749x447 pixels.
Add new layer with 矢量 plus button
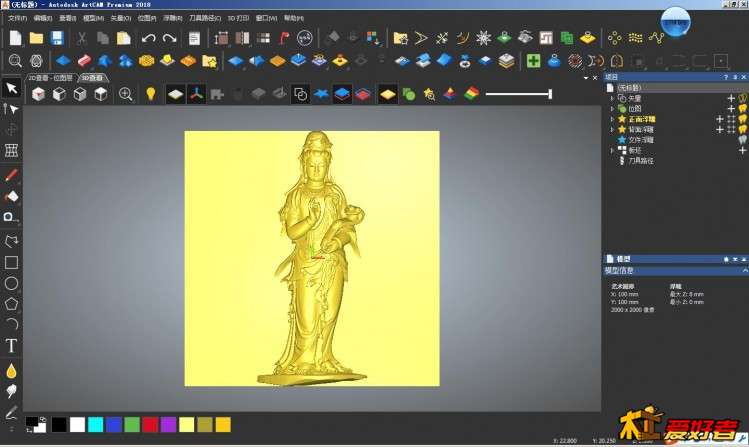731,98
